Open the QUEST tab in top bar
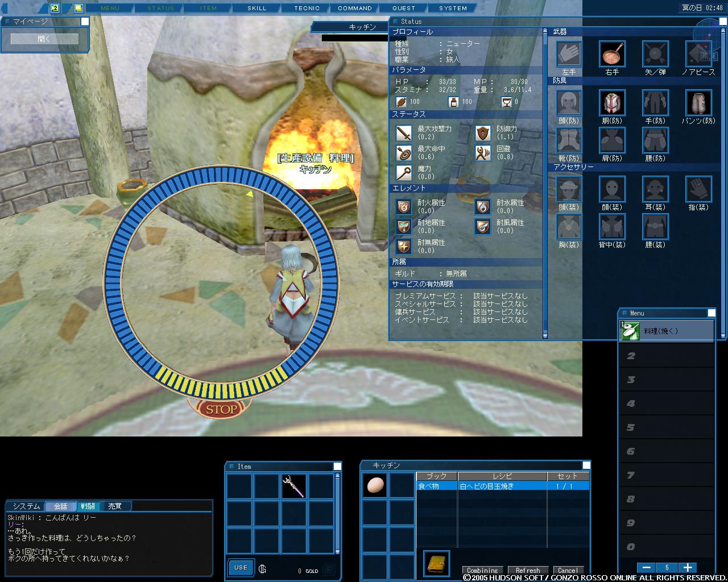728x582 pixels. 404,8
